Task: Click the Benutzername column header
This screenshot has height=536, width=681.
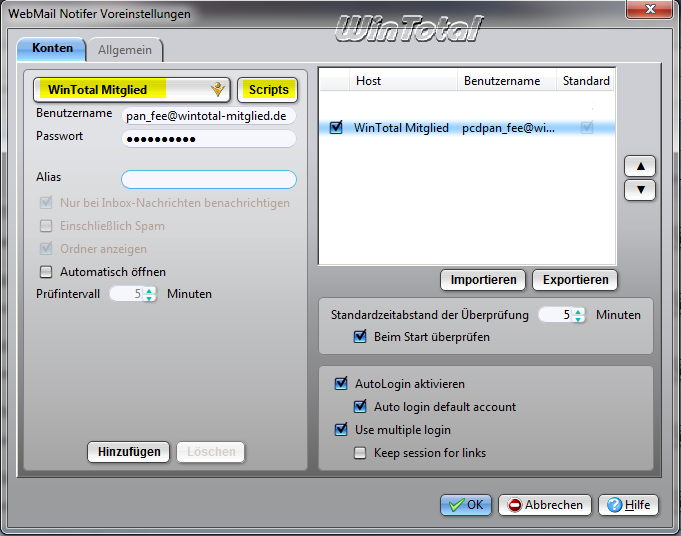Action: coord(507,81)
